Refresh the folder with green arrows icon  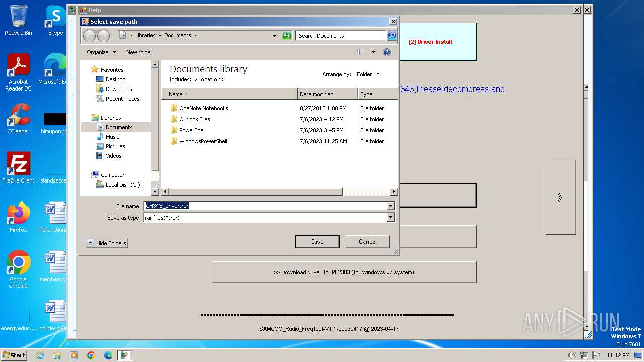point(287,36)
